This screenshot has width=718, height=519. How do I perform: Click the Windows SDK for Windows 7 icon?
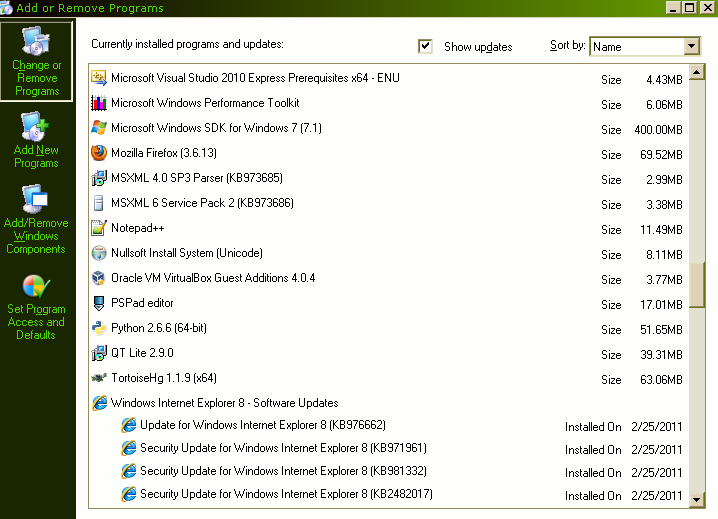98,128
